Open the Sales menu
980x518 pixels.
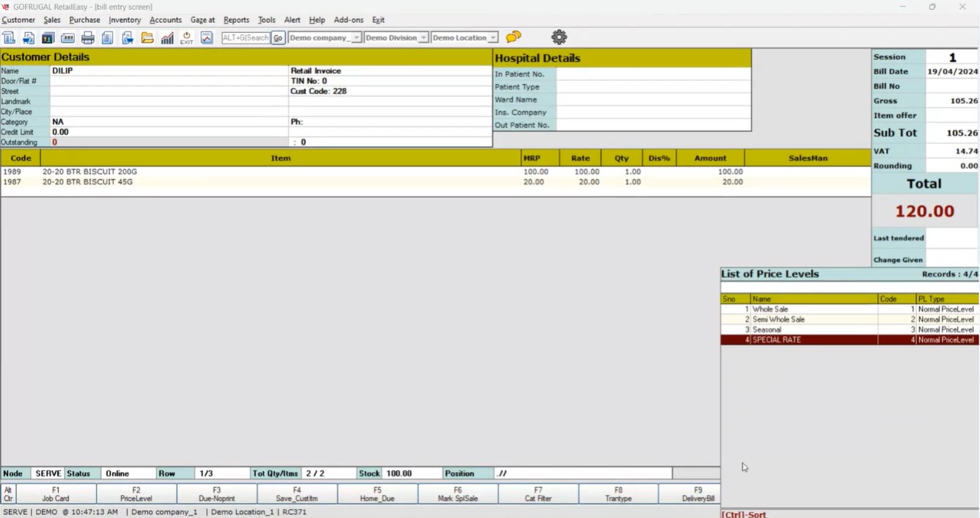[x=52, y=20]
